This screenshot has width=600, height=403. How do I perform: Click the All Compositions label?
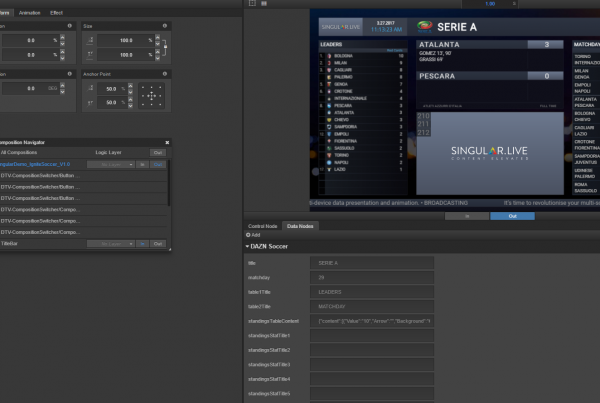pyautogui.click(x=19, y=152)
